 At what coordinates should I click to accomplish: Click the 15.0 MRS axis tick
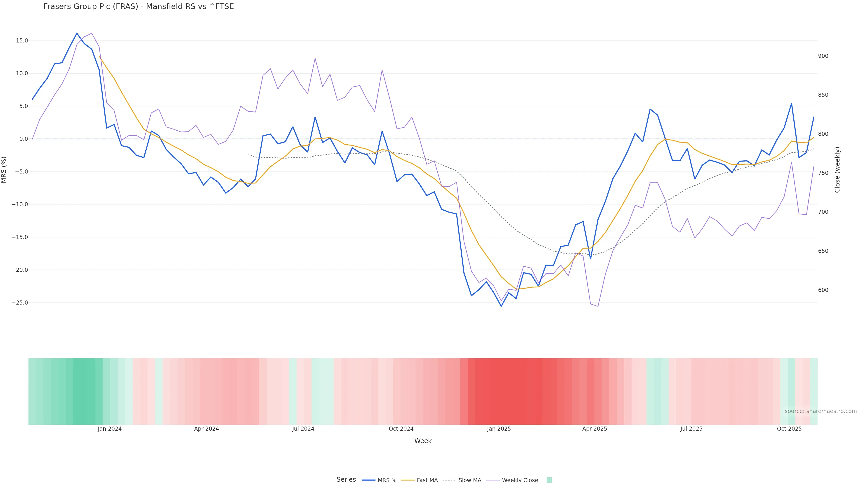pyautogui.click(x=22, y=41)
